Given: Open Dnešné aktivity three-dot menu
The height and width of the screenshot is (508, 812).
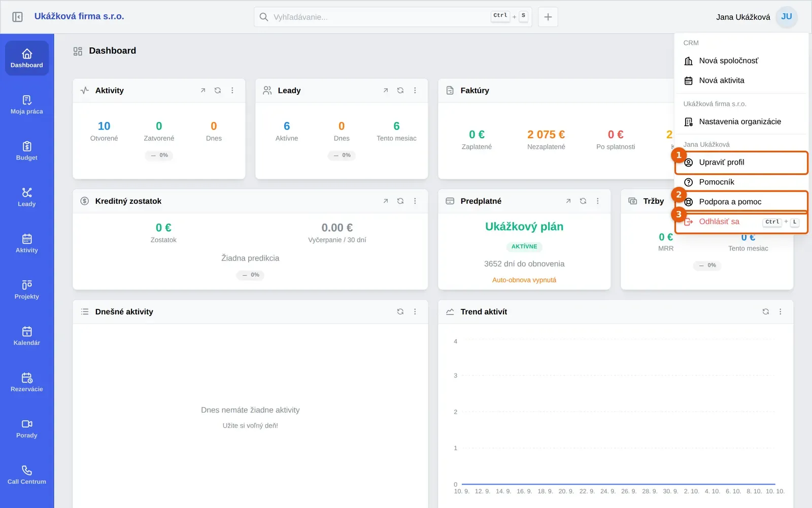Looking at the screenshot, I should pyautogui.click(x=415, y=312).
